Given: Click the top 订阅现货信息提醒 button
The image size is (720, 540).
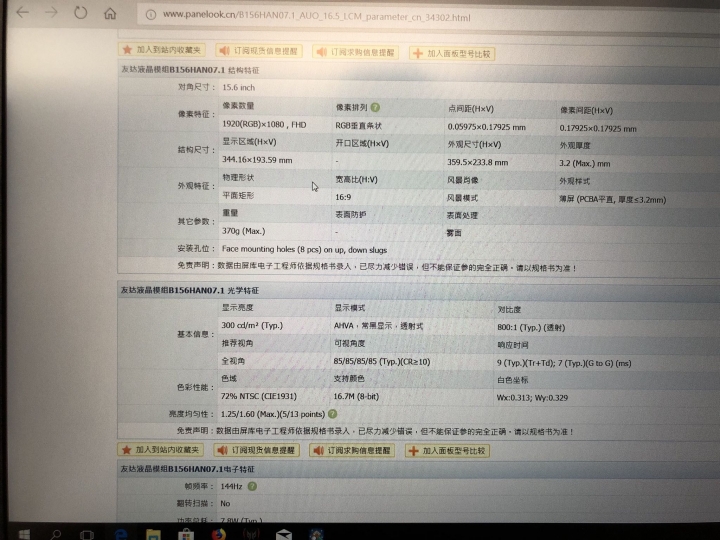Looking at the screenshot, I should pyautogui.click(x=259, y=51).
